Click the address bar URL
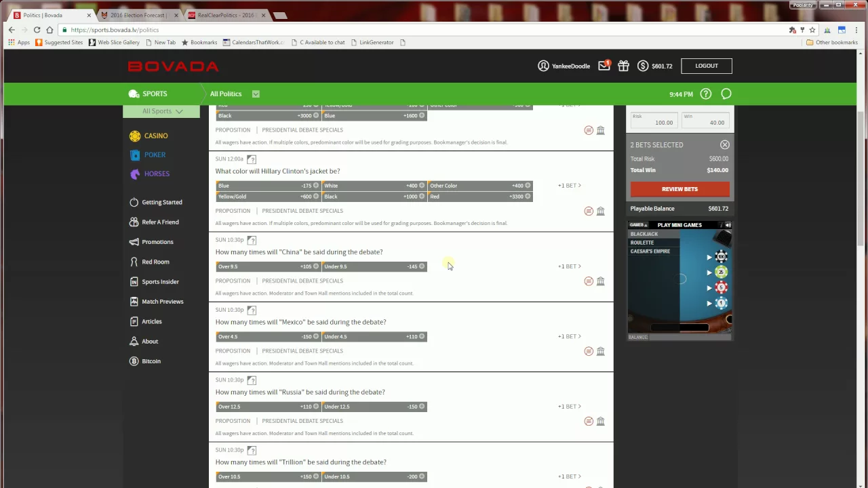 click(x=115, y=30)
